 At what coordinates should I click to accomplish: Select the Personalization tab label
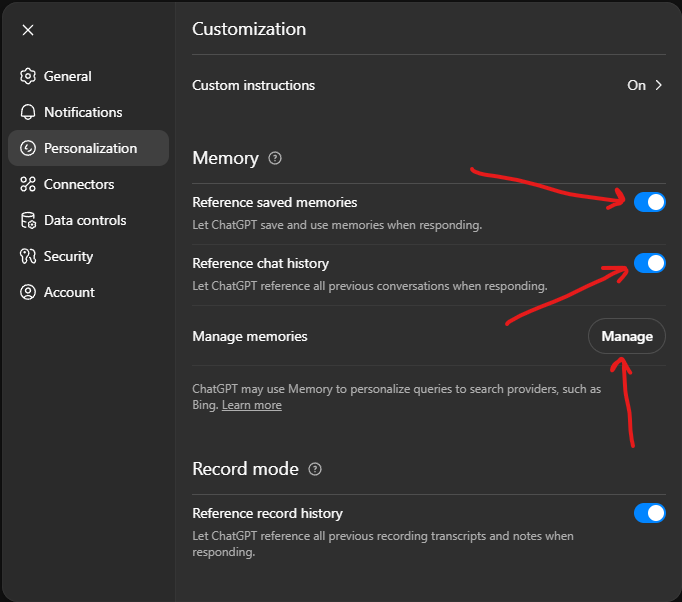point(90,148)
